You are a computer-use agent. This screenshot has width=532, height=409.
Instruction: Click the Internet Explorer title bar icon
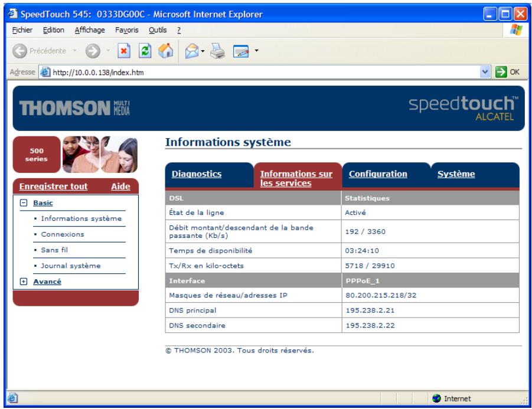pyautogui.click(x=13, y=14)
